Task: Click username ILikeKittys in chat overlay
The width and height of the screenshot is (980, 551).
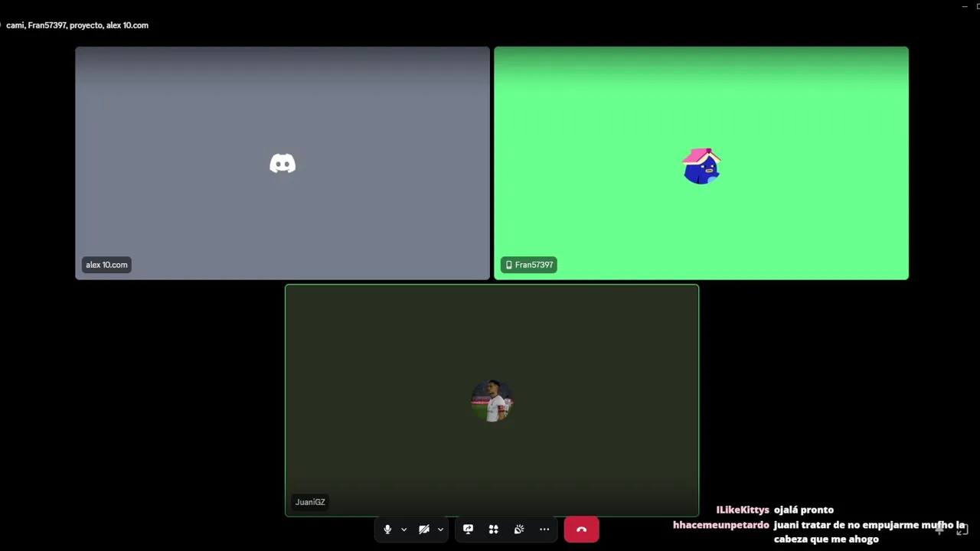Action: tap(743, 510)
